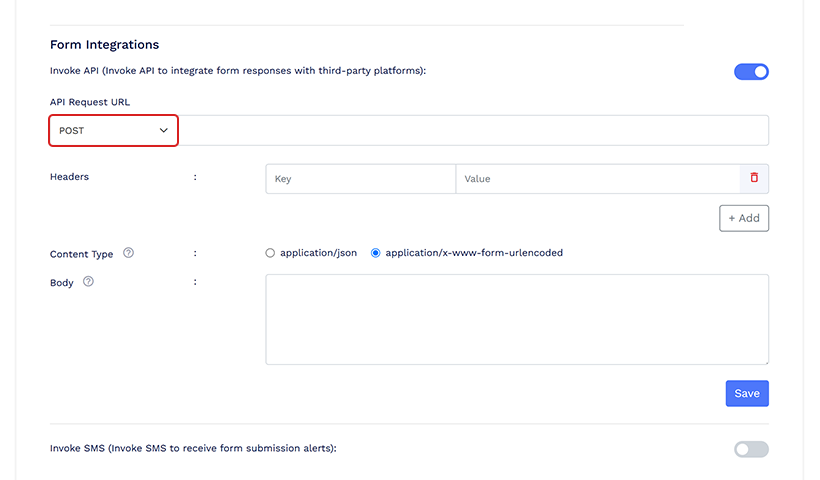Select application/x-www-form-urlencoded content type
This screenshot has height=480, width=820.
(x=376, y=253)
